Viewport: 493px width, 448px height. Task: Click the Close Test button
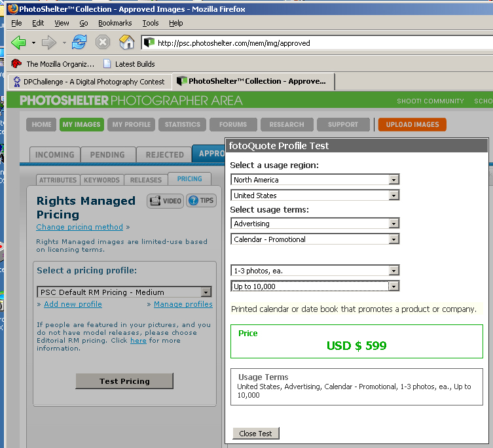[x=255, y=434]
